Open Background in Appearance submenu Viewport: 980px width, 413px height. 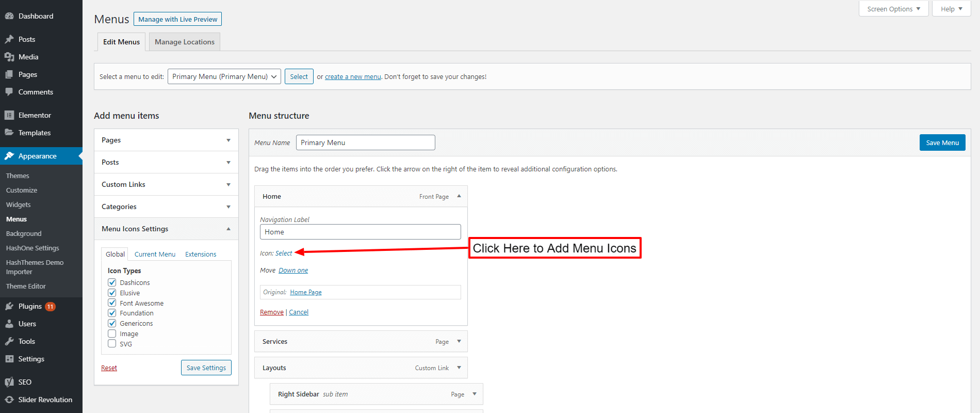click(24, 233)
